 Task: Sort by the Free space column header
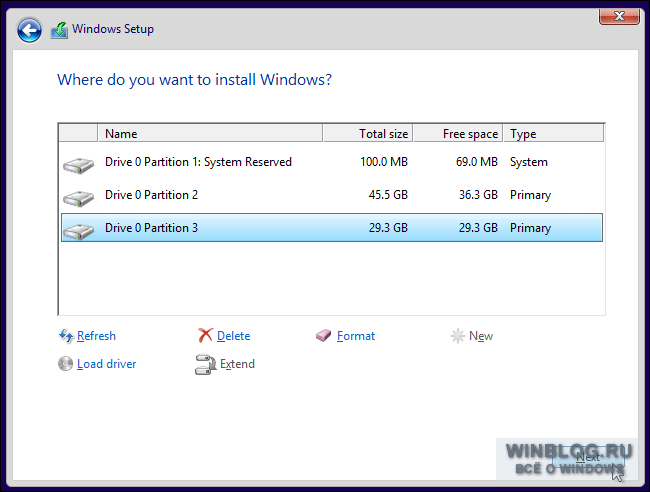(x=458, y=133)
